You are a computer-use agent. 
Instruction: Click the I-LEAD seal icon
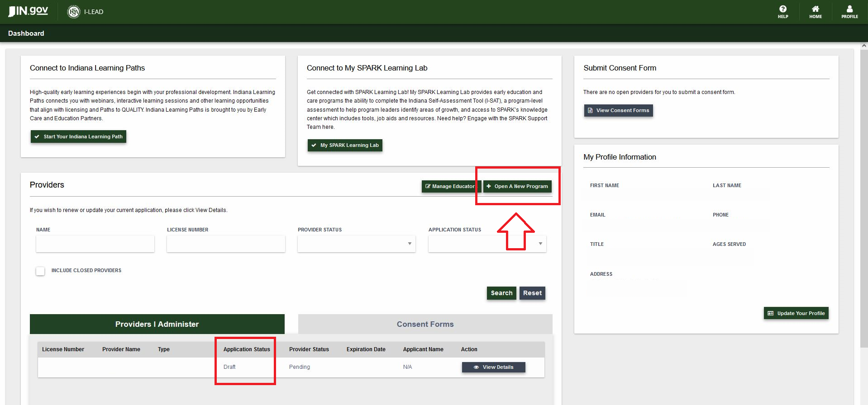(x=73, y=12)
